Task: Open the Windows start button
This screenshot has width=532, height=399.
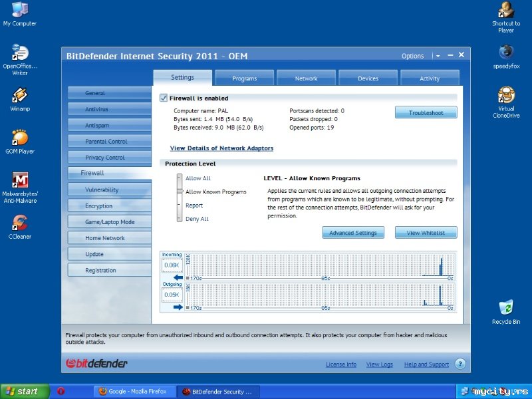Action: click(x=25, y=391)
